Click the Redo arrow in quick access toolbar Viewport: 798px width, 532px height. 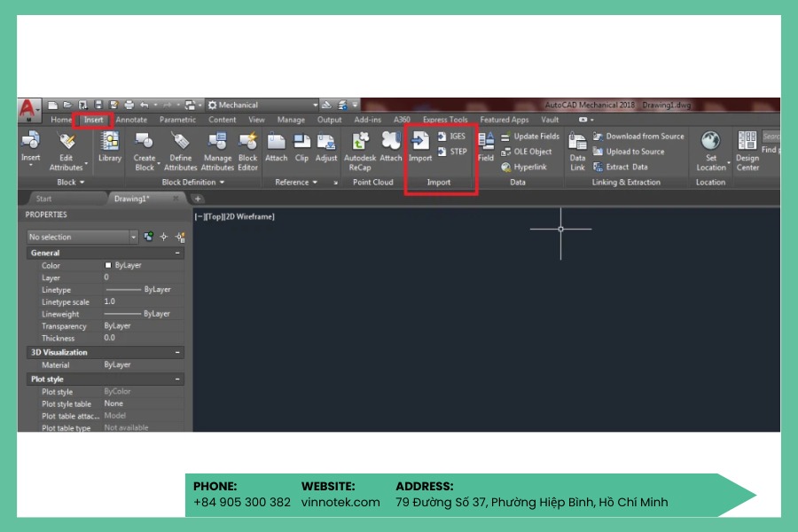point(168,105)
